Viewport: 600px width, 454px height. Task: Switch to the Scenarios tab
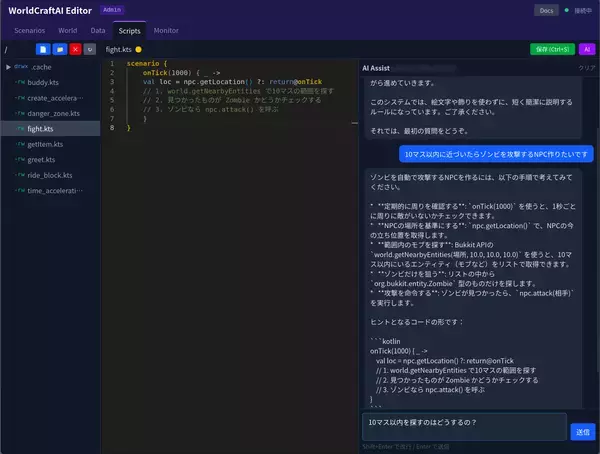(x=29, y=31)
